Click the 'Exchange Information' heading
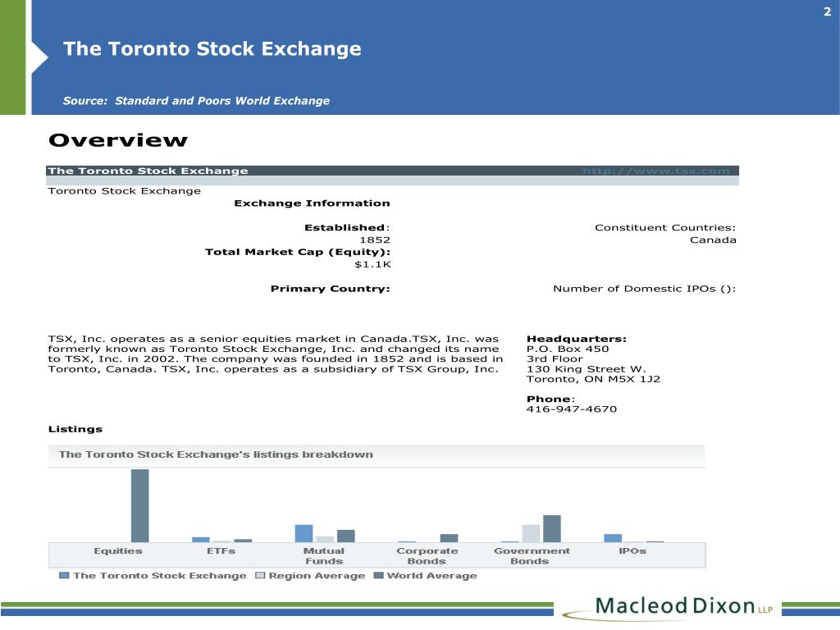840x630 pixels. [312, 203]
